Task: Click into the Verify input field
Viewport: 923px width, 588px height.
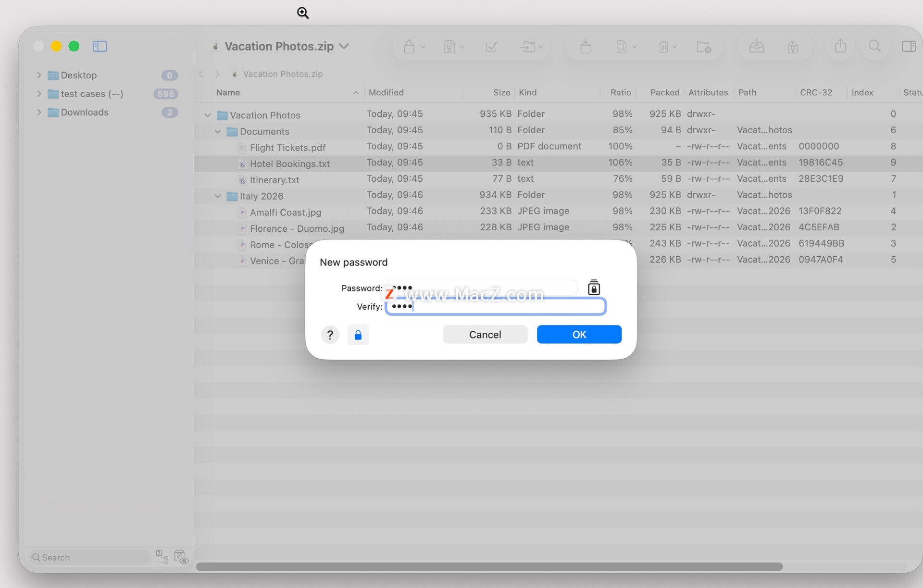Action: click(496, 307)
